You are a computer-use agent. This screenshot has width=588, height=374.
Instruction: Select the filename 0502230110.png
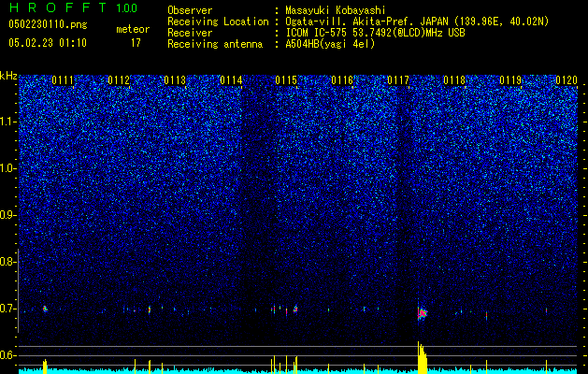point(48,24)
